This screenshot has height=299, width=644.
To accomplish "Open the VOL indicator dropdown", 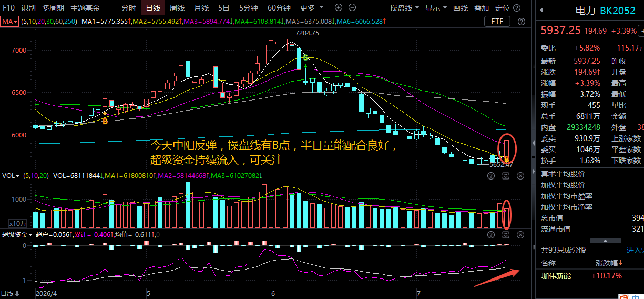I will coord(11,175).
